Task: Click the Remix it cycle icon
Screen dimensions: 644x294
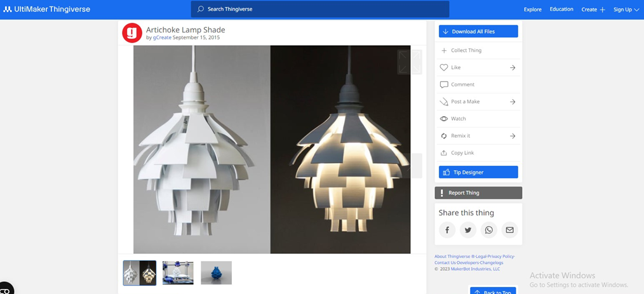Action: tap(443, 136)
